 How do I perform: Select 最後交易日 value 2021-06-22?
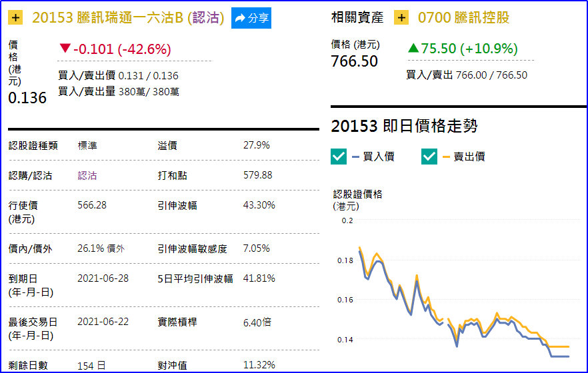103,322
